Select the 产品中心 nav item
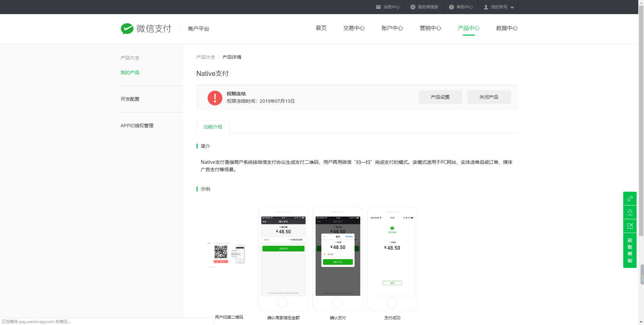Screen dimensions: 644x325 coord(469,28)
